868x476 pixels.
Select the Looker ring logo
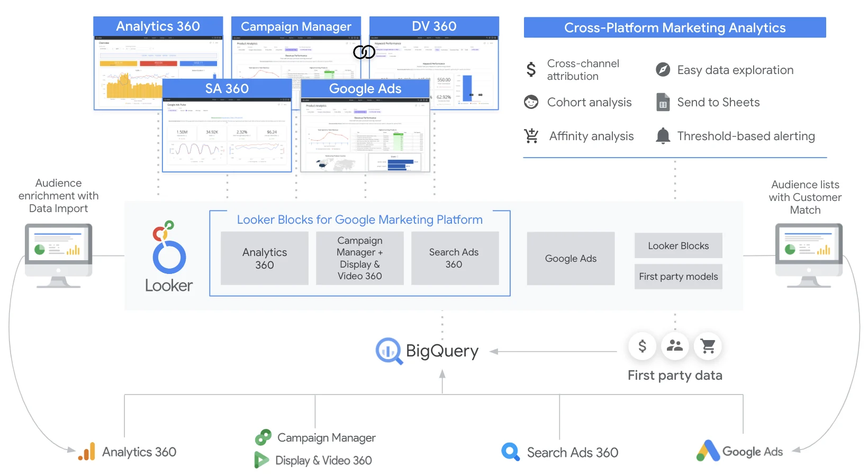(168, 257)
